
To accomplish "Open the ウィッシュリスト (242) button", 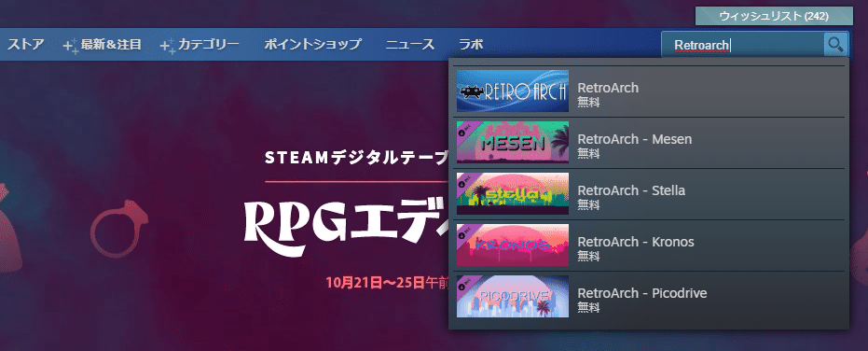I will (x=774, y=16).
